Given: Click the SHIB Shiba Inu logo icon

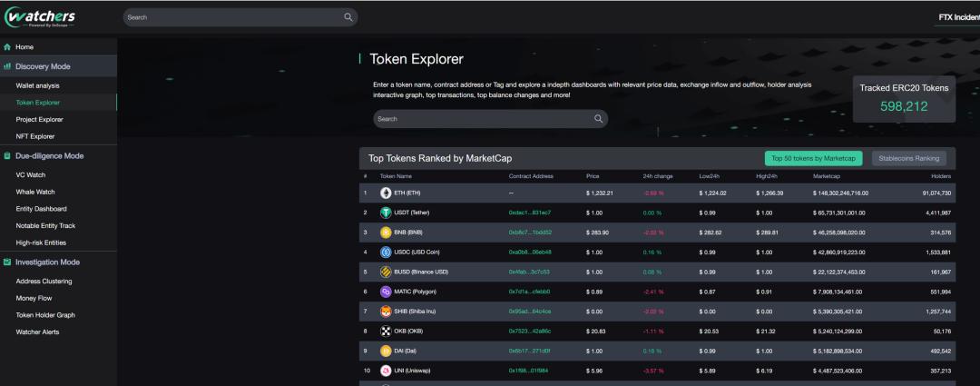Looking at the screenshot, I should [x=386, y=312].
